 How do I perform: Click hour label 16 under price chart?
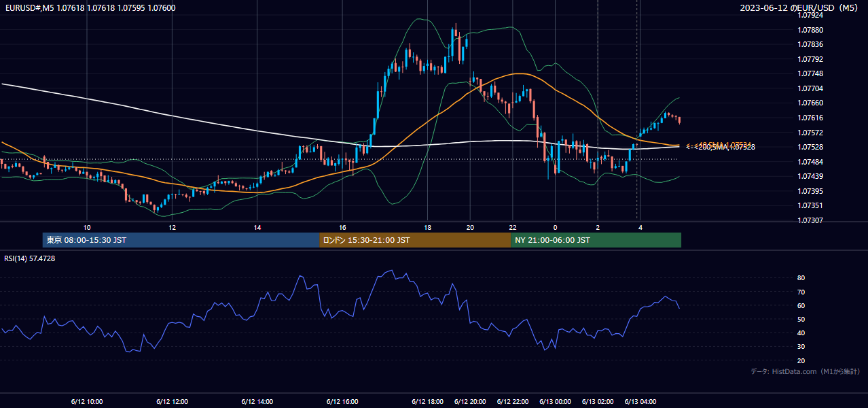tap(342, 227)
